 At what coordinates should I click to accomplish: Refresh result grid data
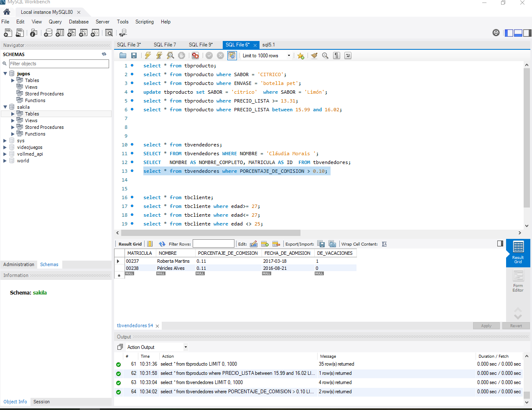[x=162, y=244]
